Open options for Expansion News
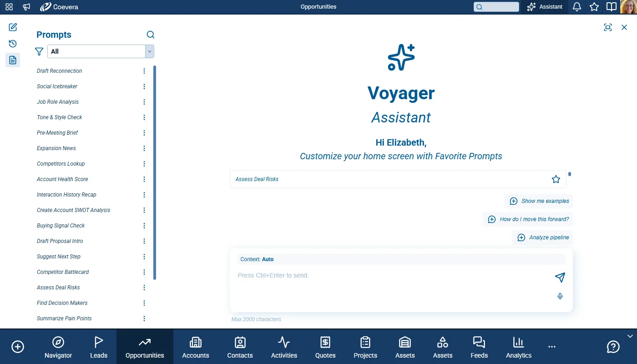Image resolution: width=637 pixels, height=364 pixels. [144, 148]
